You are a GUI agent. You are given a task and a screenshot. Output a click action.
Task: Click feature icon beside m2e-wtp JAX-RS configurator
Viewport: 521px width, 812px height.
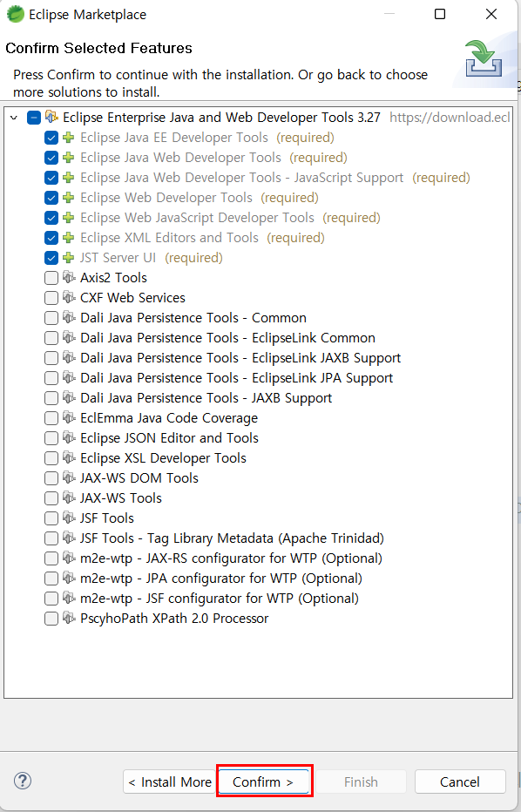coord(69,558)
